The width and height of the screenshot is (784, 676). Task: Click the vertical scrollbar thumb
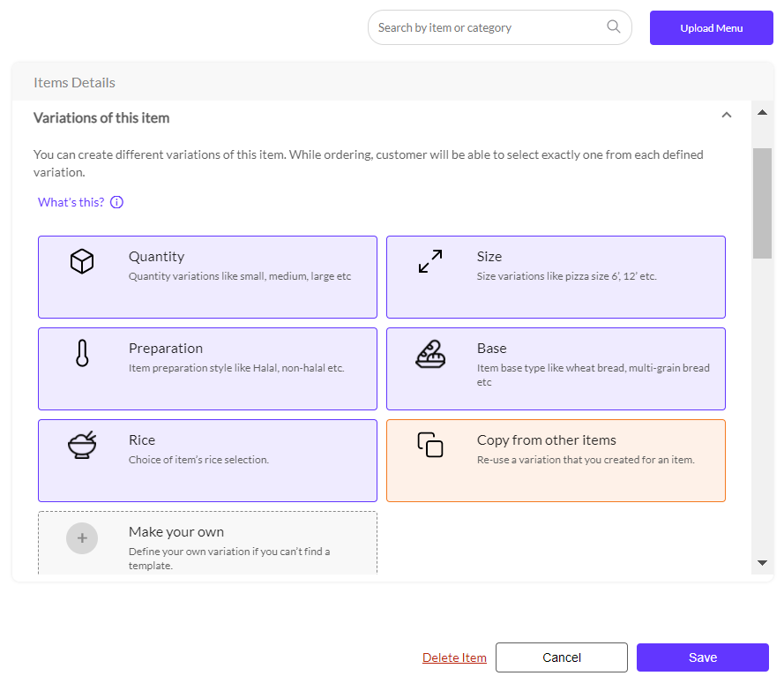tap(762, 203)
